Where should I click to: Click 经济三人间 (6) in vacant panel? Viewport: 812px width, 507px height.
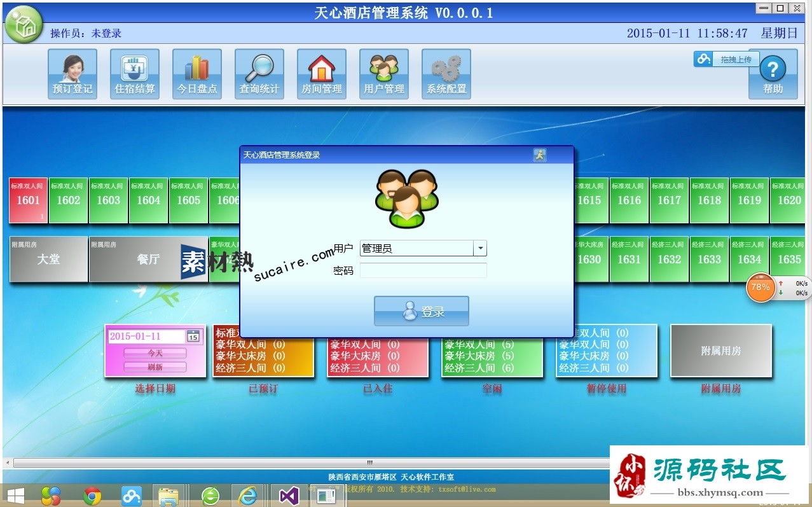479,368
